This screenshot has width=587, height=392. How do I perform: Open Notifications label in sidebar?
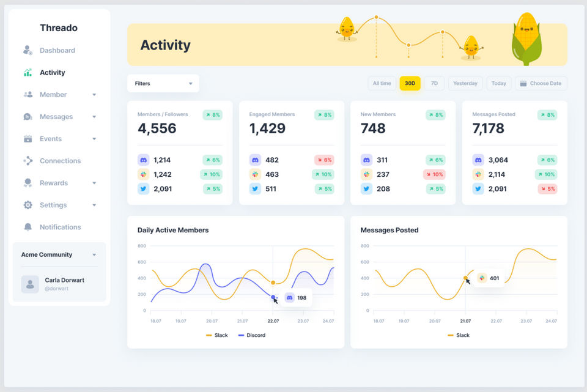[x=61, y=227]
